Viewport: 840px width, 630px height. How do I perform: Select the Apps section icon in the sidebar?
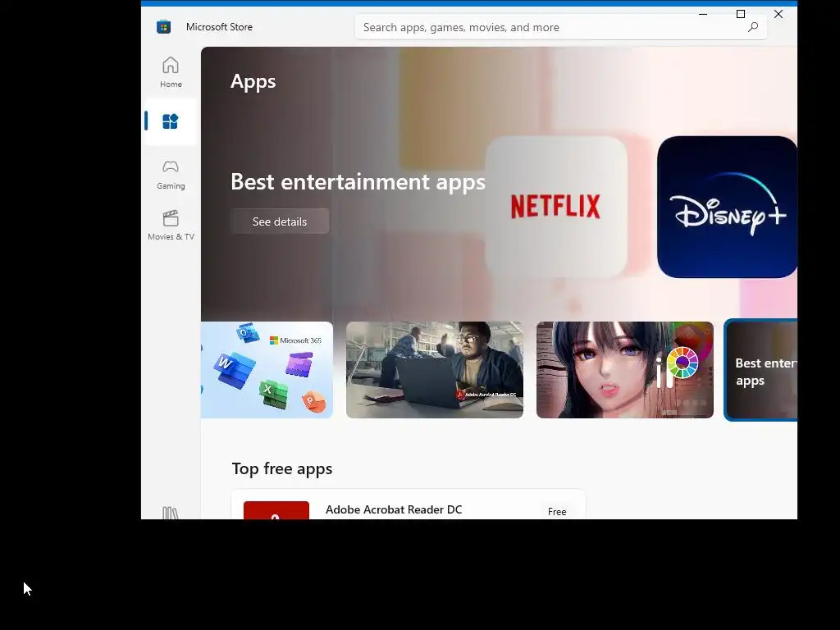point(171,121)
